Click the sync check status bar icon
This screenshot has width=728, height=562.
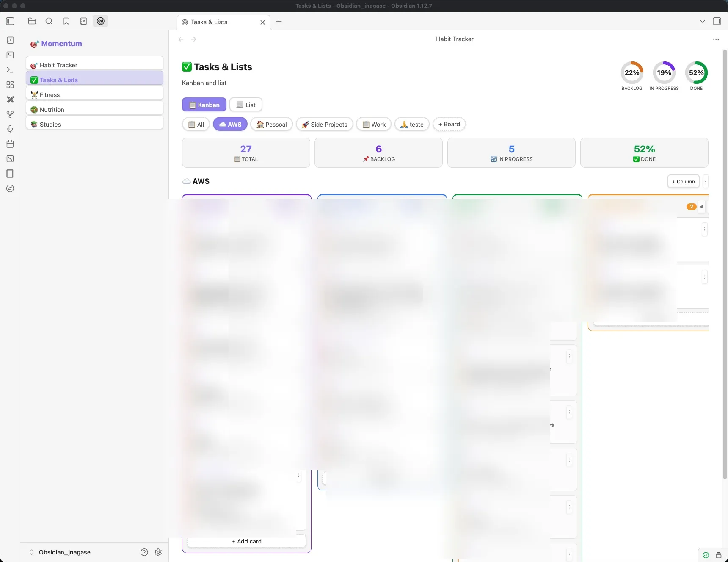(x=706, y=555)
